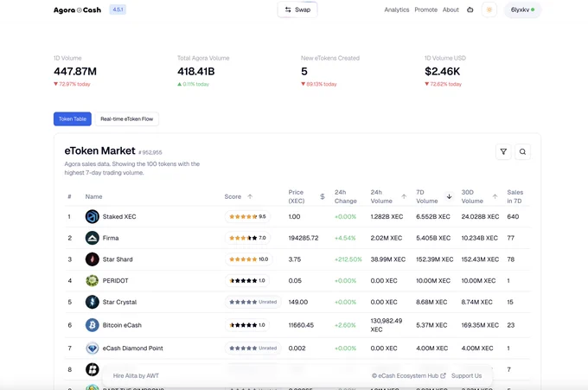This screenshot has height=390, width=588.
Task: Open the token search magnifier icon
Action: click(522, 152)
